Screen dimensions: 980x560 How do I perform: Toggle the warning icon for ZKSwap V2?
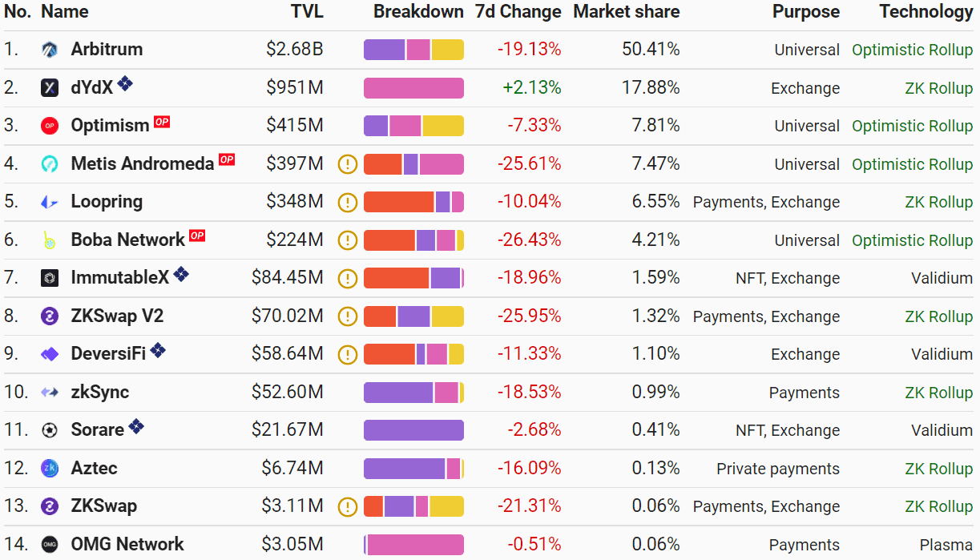click(347, 316)
